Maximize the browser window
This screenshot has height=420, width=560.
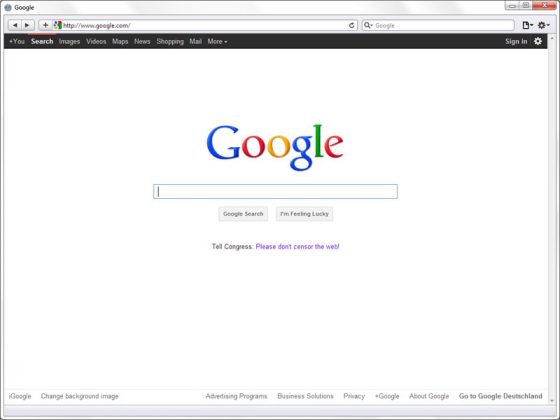click(x=525, y=5)
